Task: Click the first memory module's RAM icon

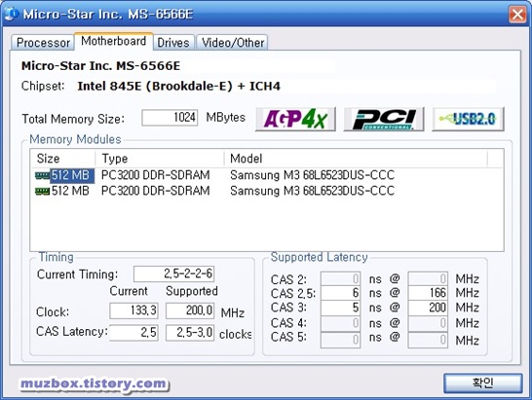Action: coord(43,175)
